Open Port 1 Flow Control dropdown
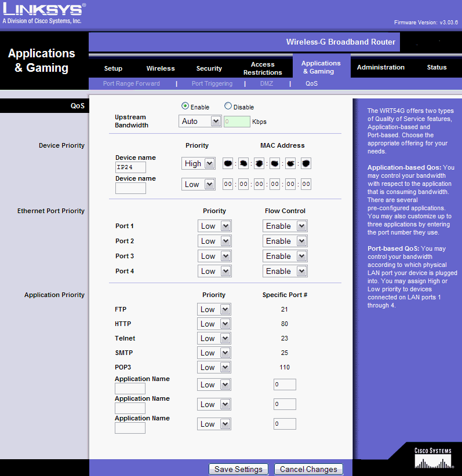Image resolution: width=462 pixels, height=476 pixels. click(x=285, y=226)
